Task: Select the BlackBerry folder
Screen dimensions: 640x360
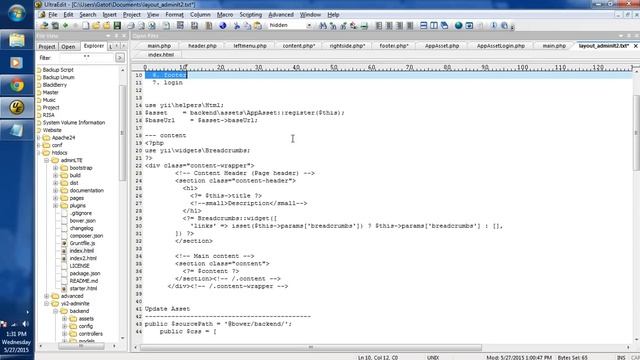Action: (x=55, y=85)
